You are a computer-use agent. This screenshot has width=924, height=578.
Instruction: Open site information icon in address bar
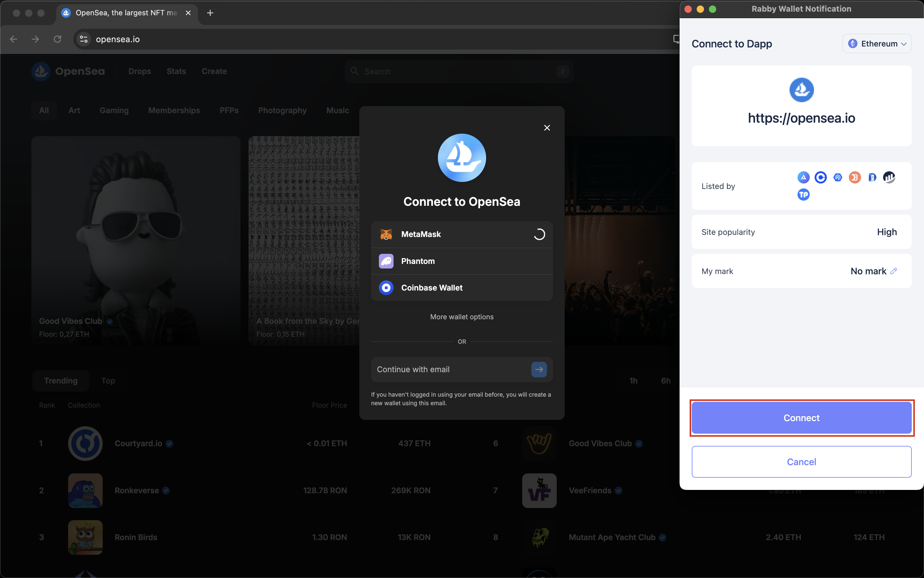pos(84,39)
